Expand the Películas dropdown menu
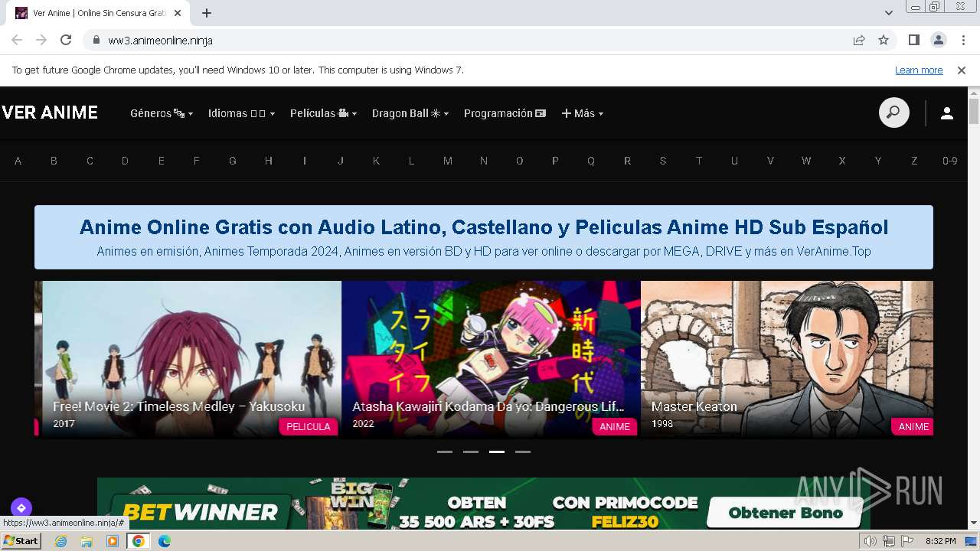Viewport: 980px width, 551px height. [x=323, y=113]
